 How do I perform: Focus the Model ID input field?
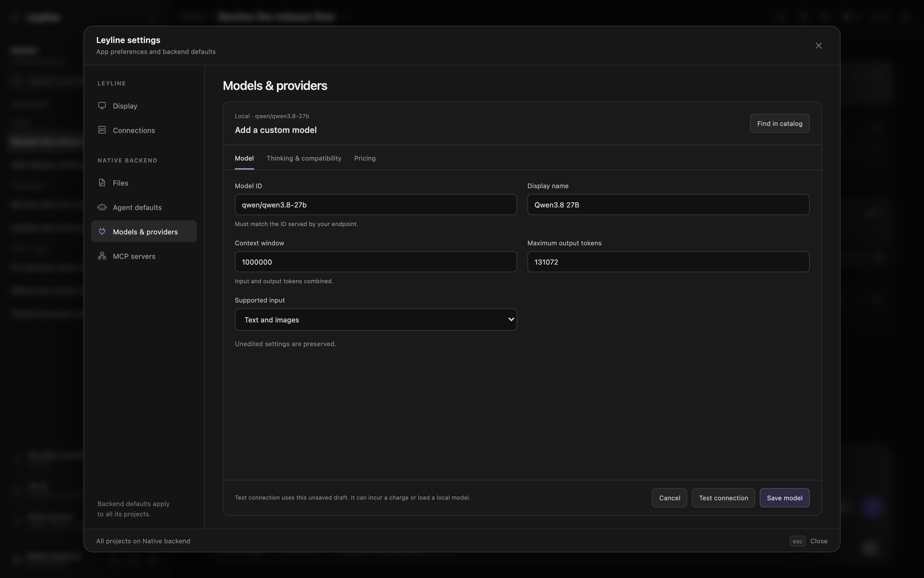coord(376,205)
